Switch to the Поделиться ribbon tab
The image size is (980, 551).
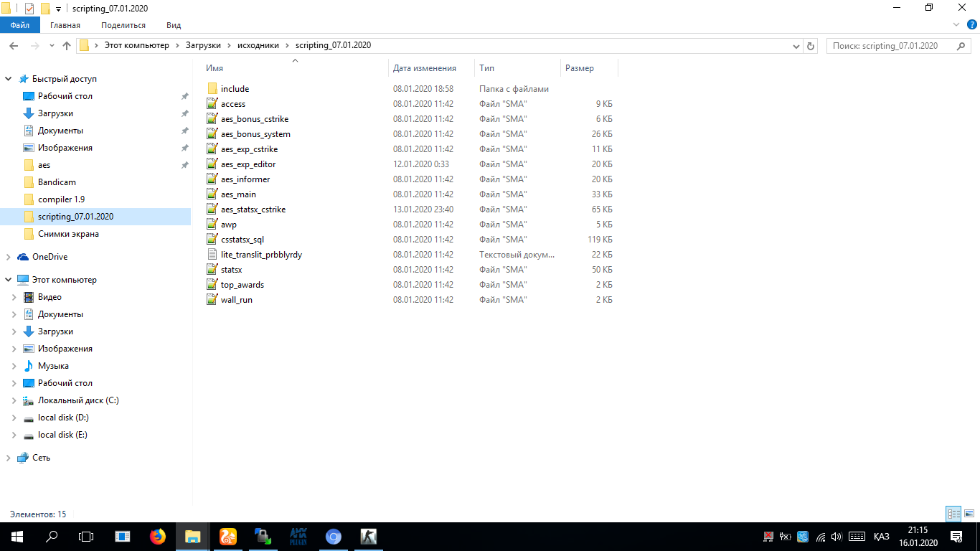click(x=123, y=25)
